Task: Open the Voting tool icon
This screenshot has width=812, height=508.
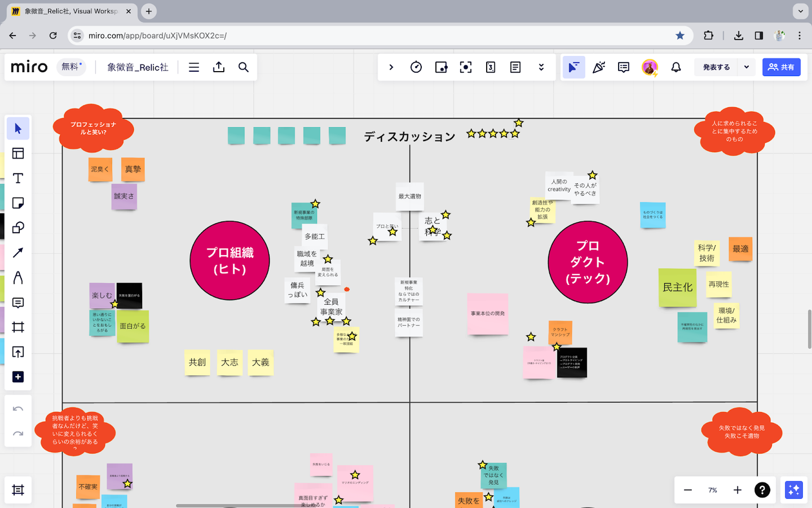Action: click(x=441, y=67)
